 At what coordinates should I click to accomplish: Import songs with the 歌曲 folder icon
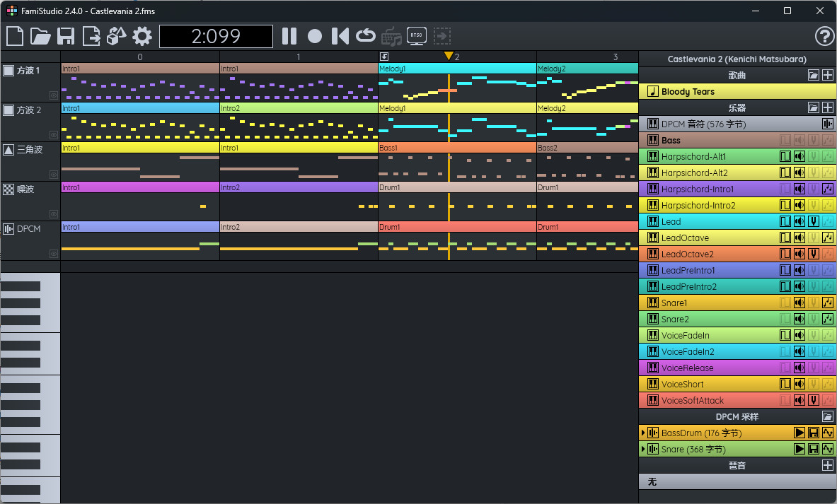click(813, 75)
